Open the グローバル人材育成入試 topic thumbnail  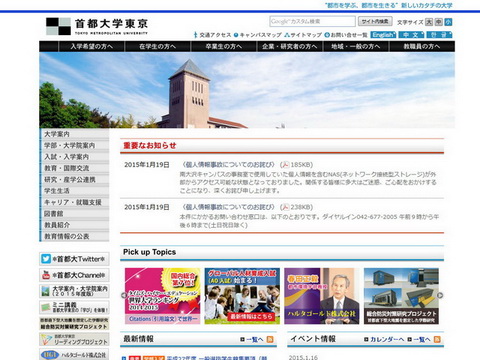click(x=242, y=296)
